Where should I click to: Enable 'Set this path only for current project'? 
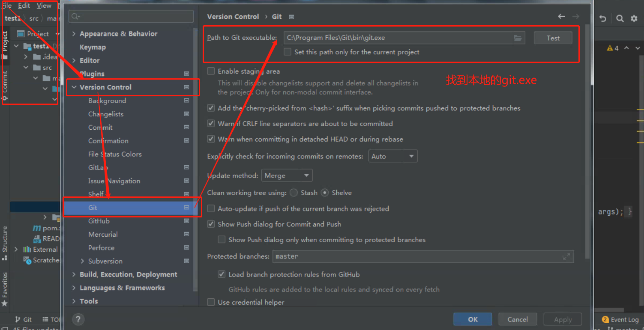click(288, 52)
